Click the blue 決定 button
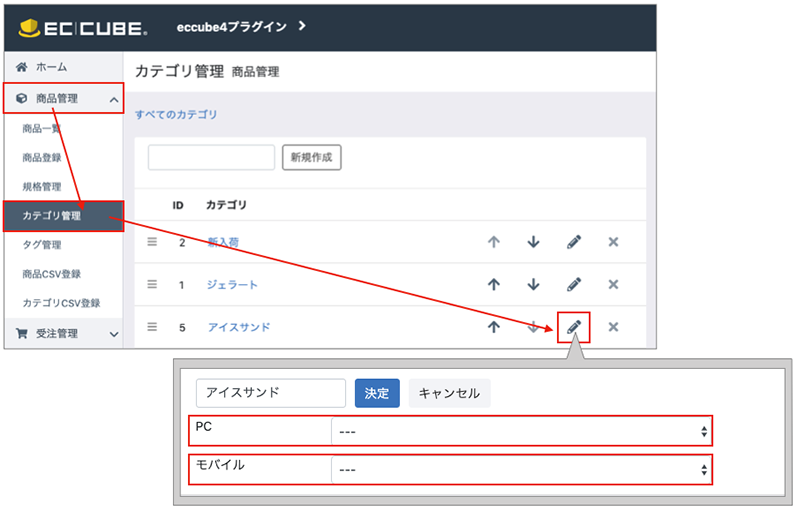 377,393
